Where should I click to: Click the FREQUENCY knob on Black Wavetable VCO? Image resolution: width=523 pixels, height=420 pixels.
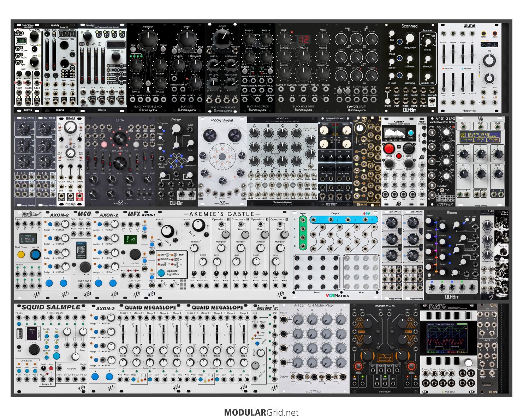click(x=148, y=40)
